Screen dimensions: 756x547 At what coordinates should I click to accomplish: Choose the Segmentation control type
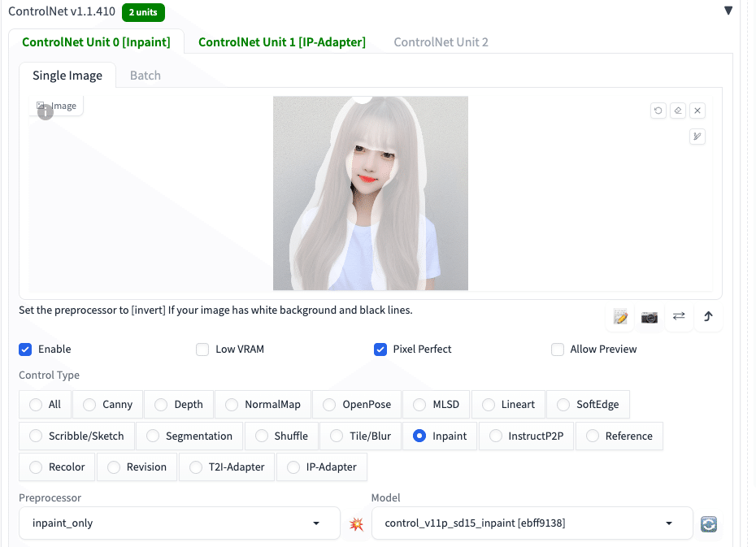click(189, 436)
